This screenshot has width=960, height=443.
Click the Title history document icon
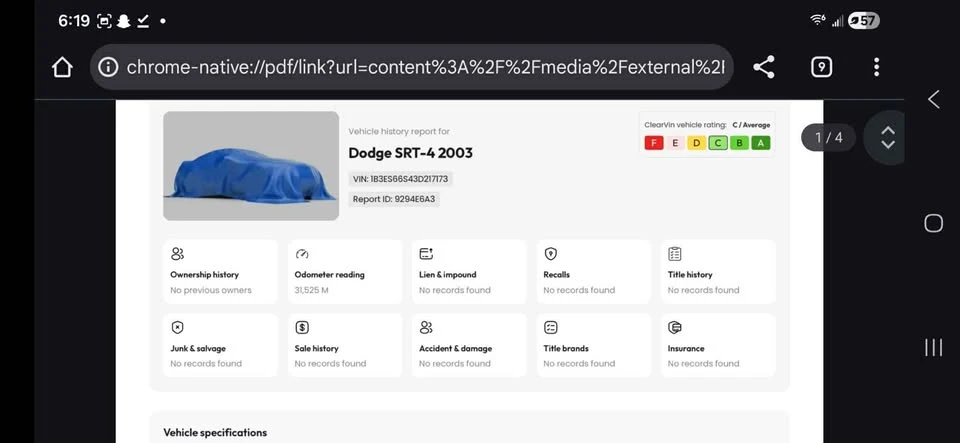[x=675, y=254]
